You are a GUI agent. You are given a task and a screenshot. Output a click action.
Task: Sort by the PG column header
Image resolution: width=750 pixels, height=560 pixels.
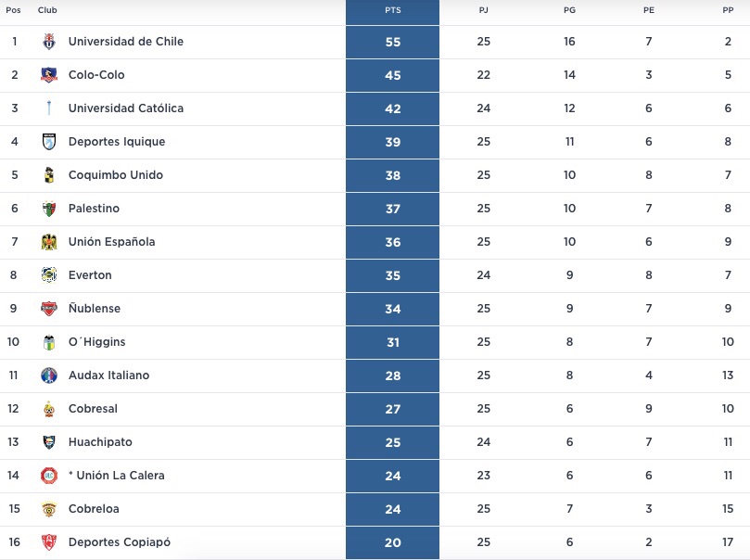point(569,10)
